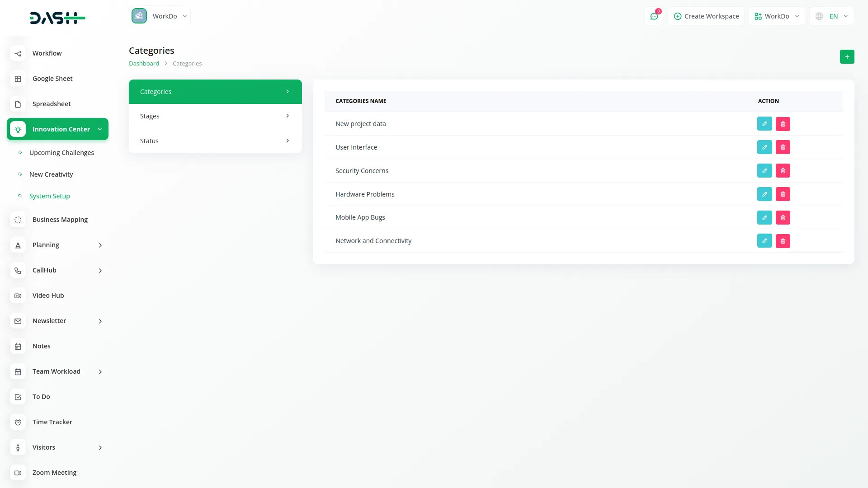Open the WorkDo workspace dropdown in header

[776, 16]
